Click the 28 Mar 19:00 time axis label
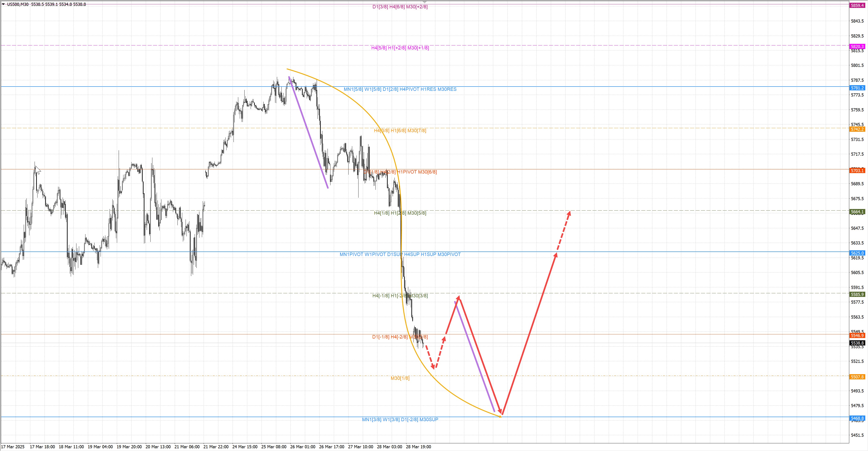Viewport: 868px width, 451px height. point(418,447)
